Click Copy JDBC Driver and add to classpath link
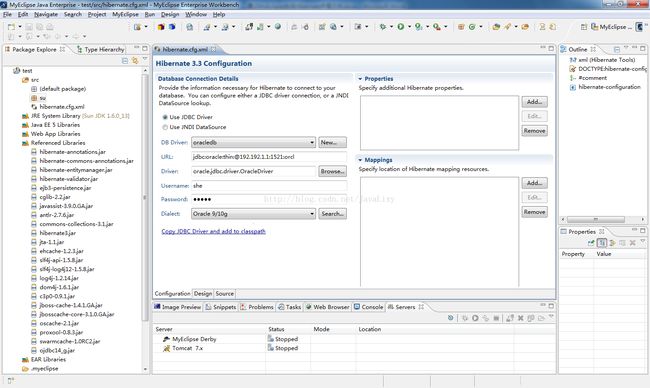 pos(213,231)
